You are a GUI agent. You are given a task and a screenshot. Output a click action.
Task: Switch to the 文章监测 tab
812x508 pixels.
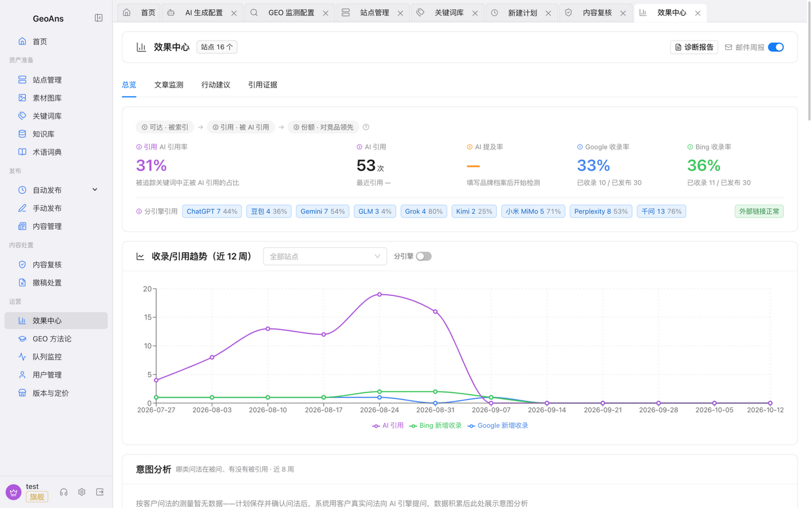point(169,85)
